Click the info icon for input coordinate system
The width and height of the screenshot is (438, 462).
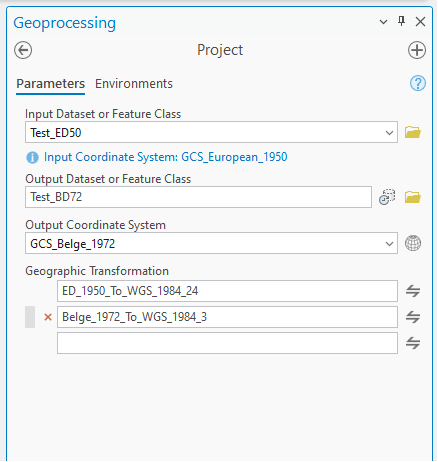(x=32, y=157)
